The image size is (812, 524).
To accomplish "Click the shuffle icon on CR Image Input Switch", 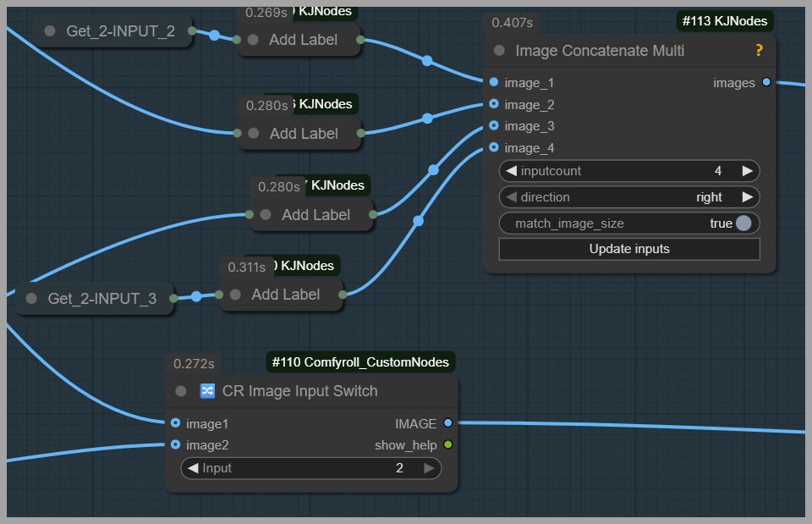I will coord(207,391).
